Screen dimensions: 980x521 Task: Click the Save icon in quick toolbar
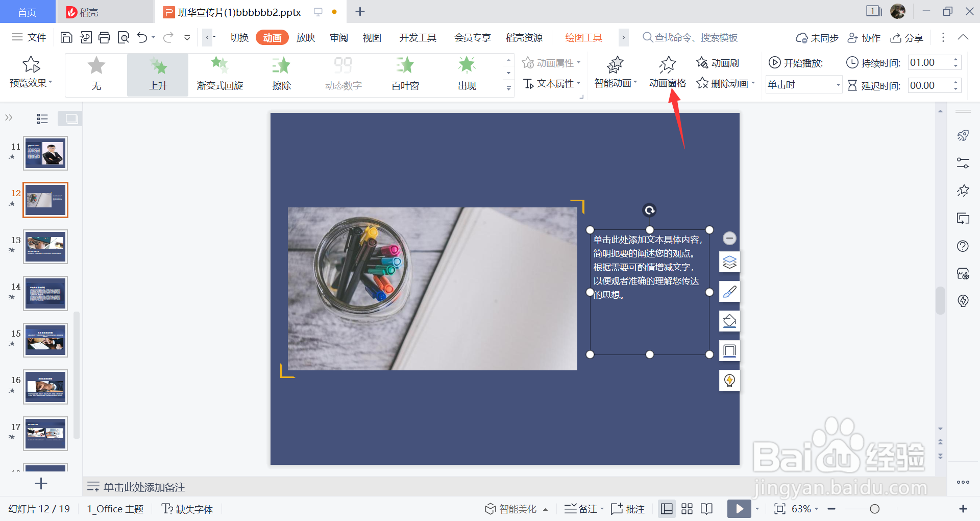tap(66, 37)
